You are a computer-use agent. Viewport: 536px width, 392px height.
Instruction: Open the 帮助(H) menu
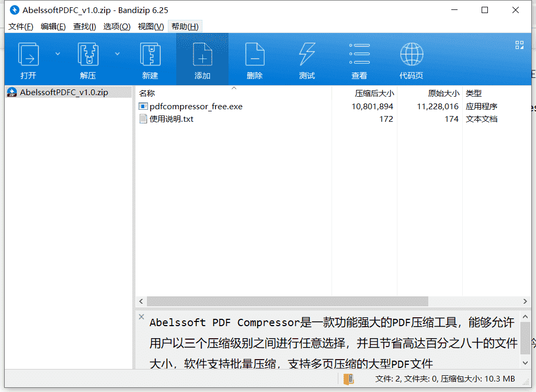point(185,26)
